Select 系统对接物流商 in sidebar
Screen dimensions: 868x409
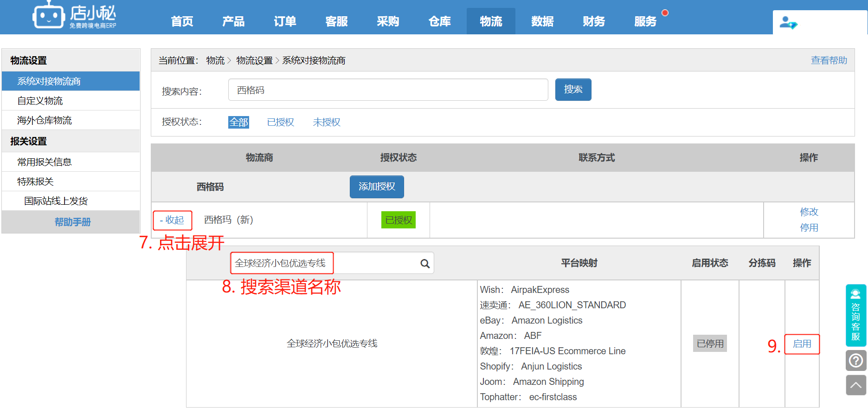[x=71, y=81]
